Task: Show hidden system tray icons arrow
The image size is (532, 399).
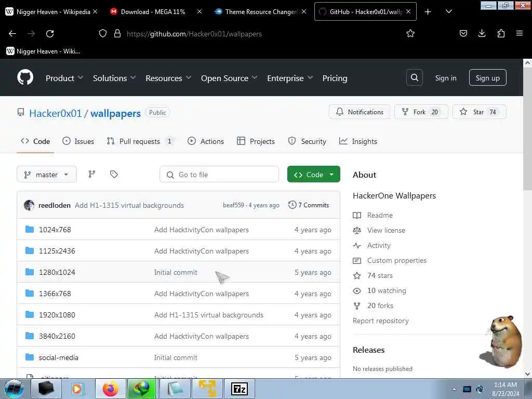Action: tap(454, 389)
